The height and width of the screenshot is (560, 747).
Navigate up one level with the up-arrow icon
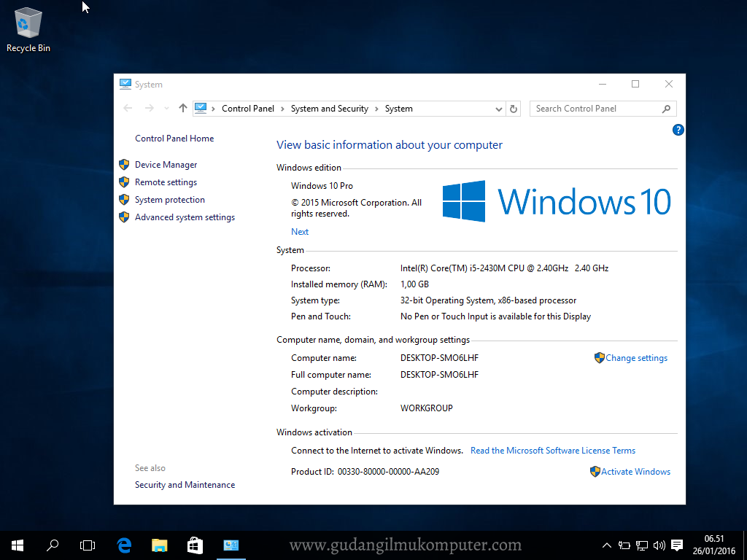[182, 108]
